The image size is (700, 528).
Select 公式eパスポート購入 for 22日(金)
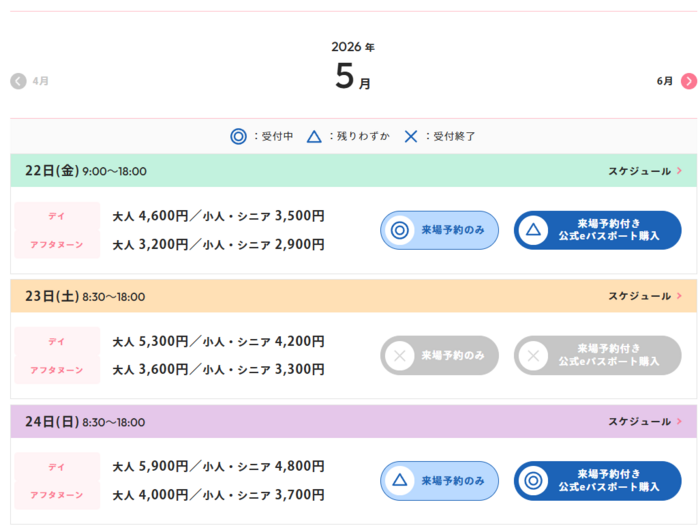coord(597,230)
